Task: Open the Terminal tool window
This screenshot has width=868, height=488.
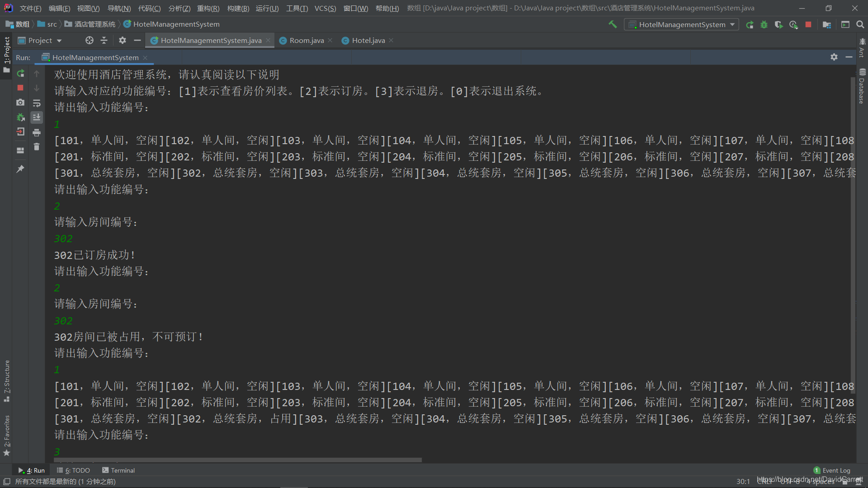Action: click(x=118, y=470)
